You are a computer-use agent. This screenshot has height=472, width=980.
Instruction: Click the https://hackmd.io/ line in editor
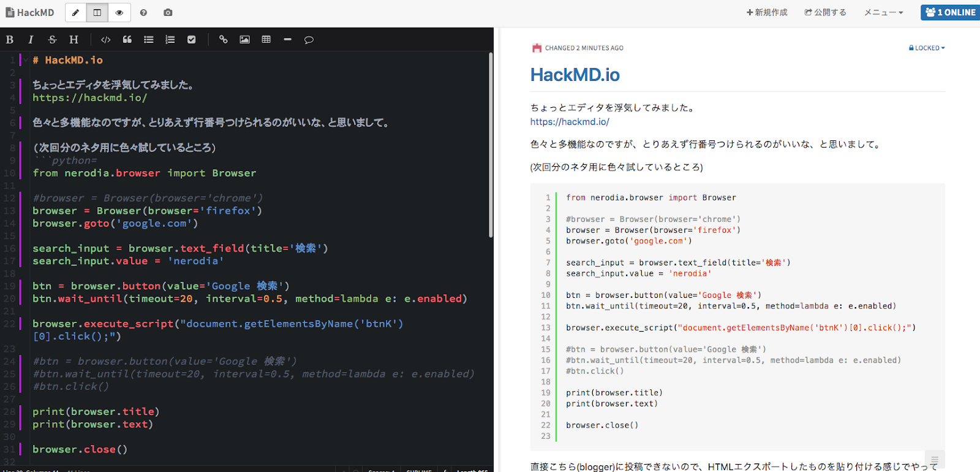click(90, 97)
